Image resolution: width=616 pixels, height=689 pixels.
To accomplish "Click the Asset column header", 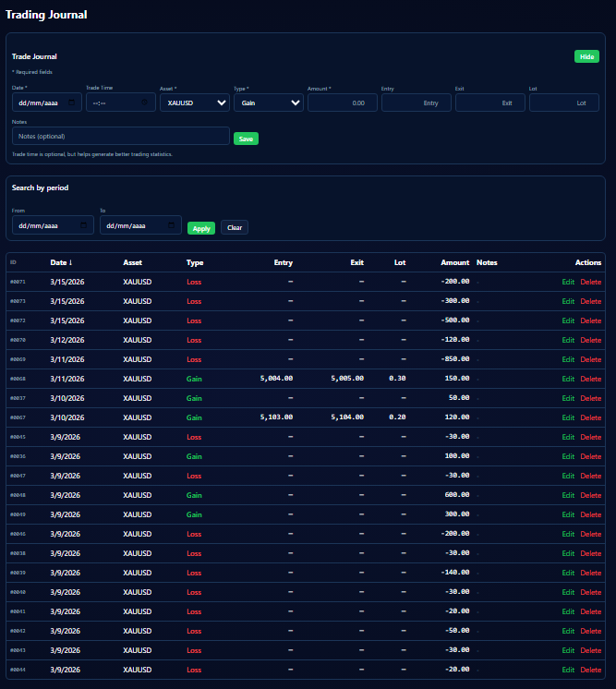I will tap(132, 262).
